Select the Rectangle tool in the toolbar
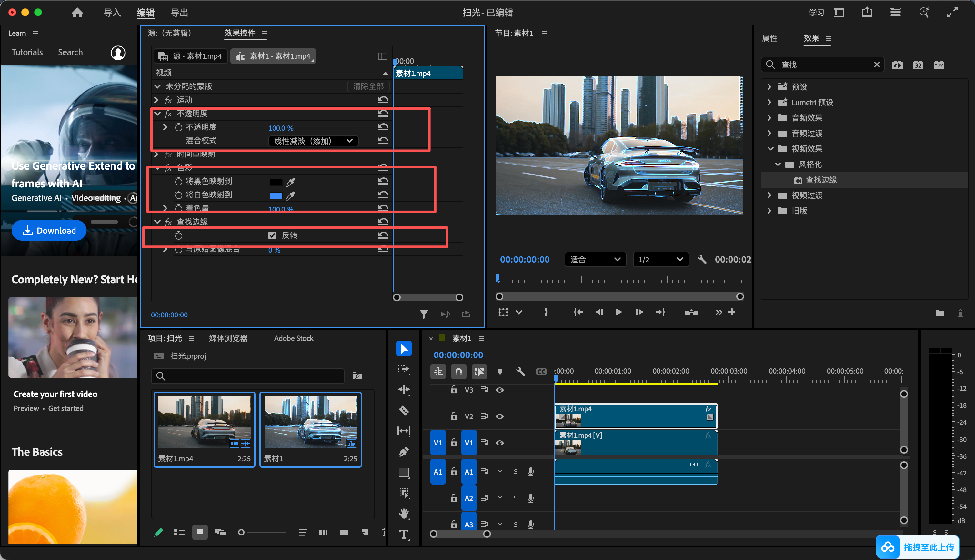 (404, 472)
